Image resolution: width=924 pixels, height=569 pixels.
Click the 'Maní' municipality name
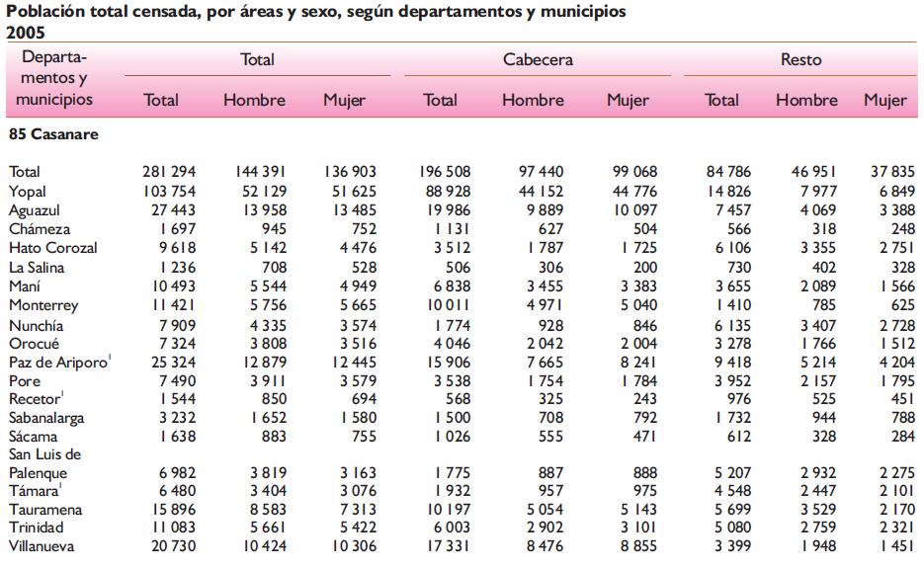[x=25, y=286]
